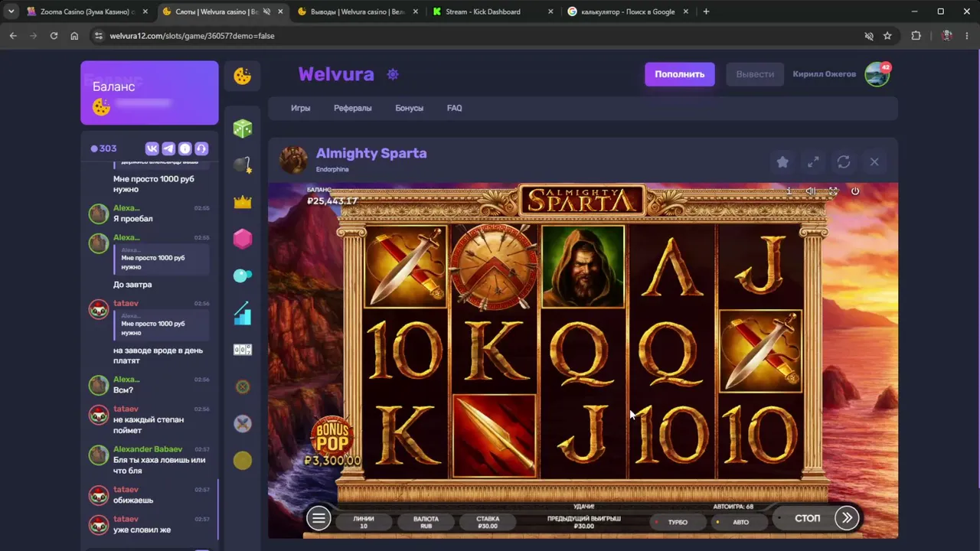Open the browser home page
The height and width of the screenshot is (551, 980).
point(74,36)
